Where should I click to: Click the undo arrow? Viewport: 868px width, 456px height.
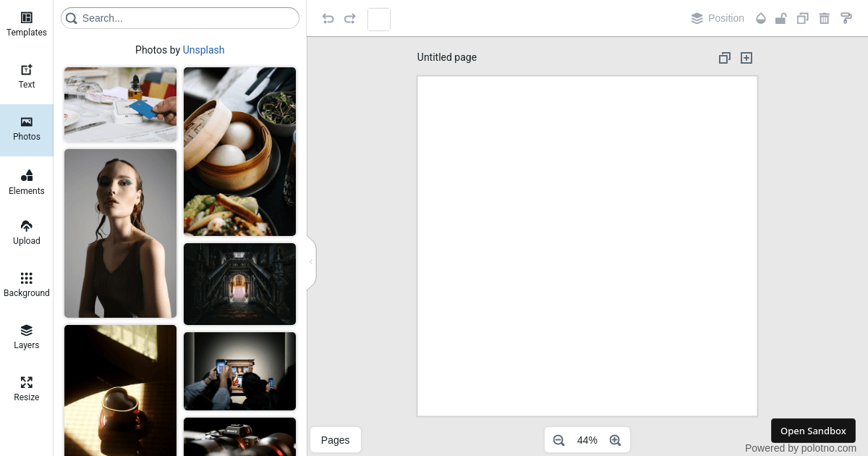click(328, 19)
